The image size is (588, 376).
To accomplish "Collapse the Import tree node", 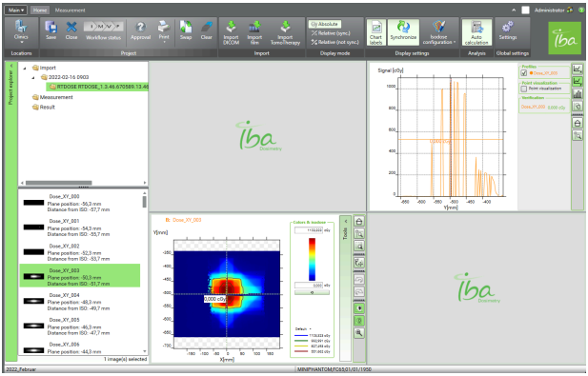I will pos(25,69).
